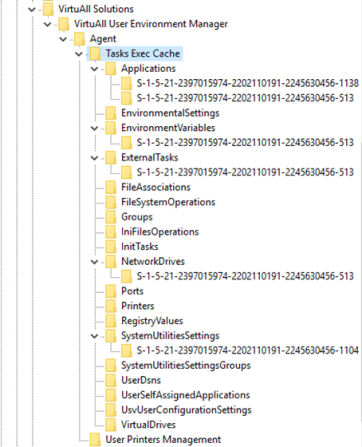Collapse the NetworkDrives chevron
The height and width of the screenshot is (447, 362).
[94, 262]
